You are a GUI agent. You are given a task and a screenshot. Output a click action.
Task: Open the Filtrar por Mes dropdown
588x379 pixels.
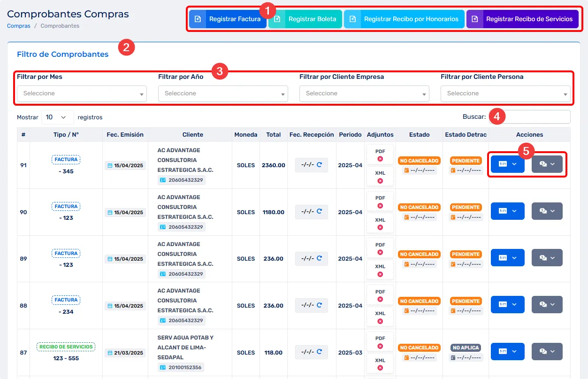(82, 93)
